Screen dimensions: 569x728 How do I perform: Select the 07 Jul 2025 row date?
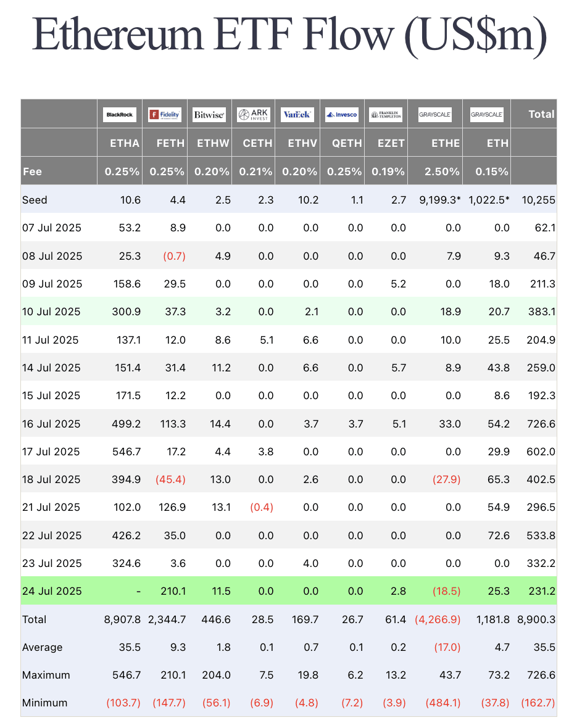pyautogui.click(x=52, y=228)
